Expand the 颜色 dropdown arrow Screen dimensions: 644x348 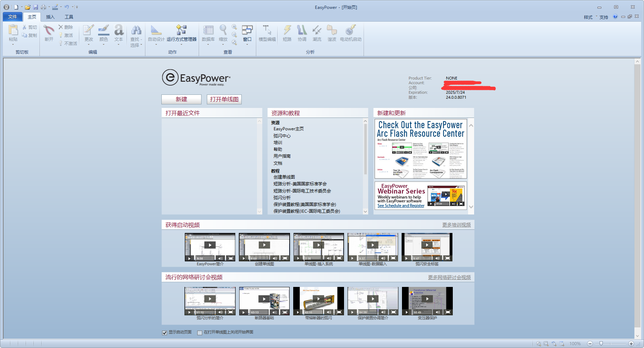coord(103,44)
